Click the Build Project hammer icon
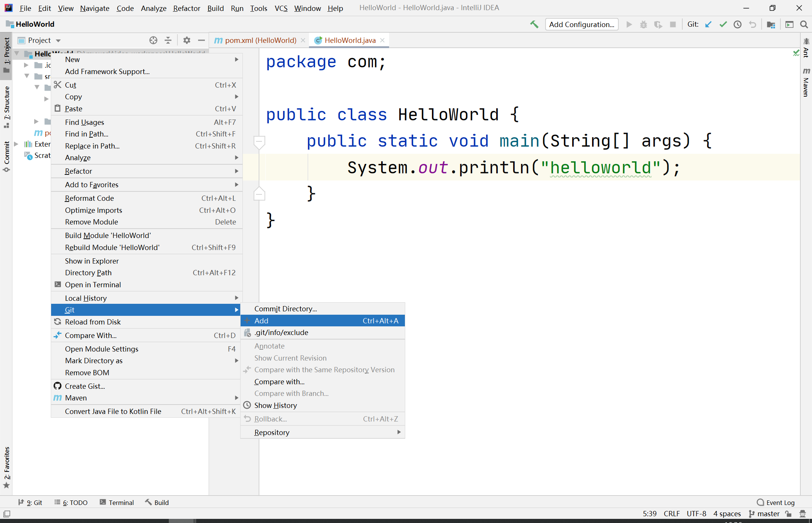The width and height of the screenshot is (812, 523). tap(534, 24)
